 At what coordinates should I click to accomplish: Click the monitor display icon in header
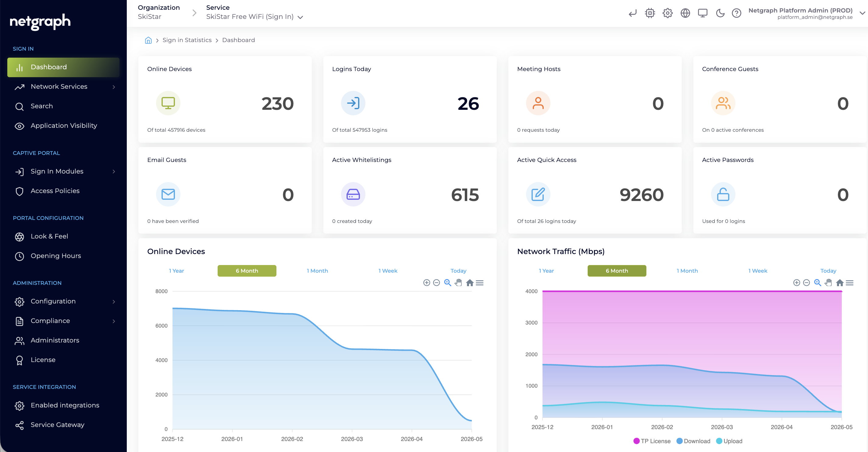703,13
